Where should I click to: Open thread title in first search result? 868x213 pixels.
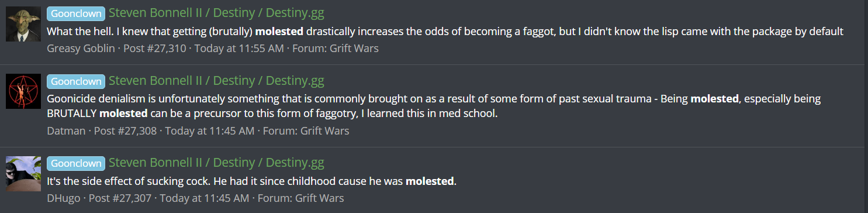[x=216, y=13]
